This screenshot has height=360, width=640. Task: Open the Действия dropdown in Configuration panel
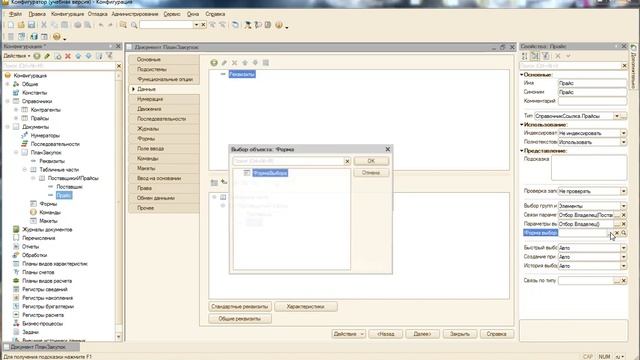pos(17,56)
